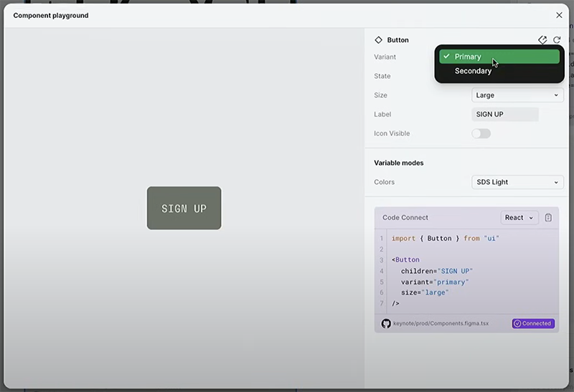Click the go-to-component icon next to reset
Image resolution: width=574 pixels, height=392 pixels.
(x=542, y=40)
